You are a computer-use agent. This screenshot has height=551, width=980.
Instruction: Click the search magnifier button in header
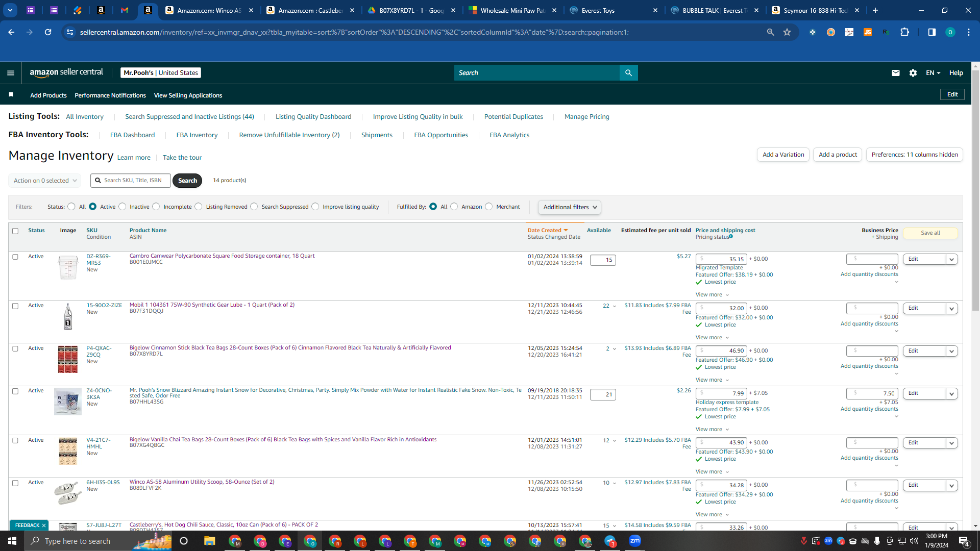tap(628, 73)
